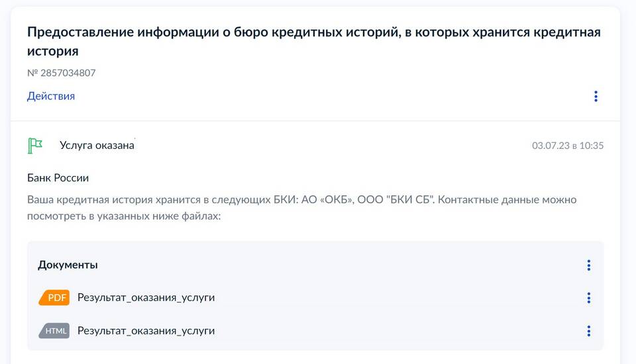Click the АО «ОКБ» bureau name

point(328,199)
